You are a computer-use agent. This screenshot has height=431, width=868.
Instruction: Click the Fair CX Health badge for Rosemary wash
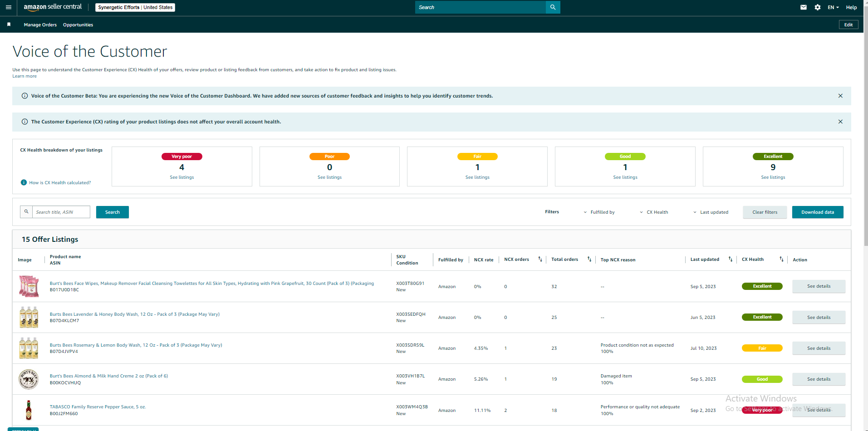pyautogui.click(x=762, y=348)
